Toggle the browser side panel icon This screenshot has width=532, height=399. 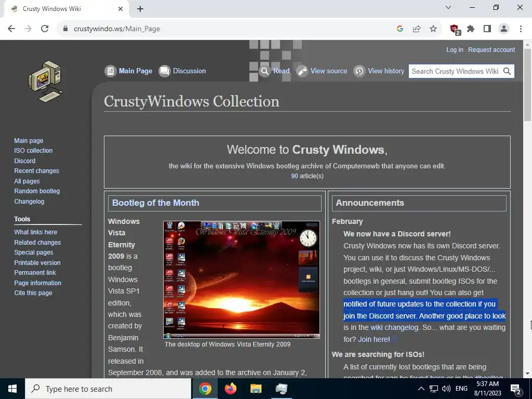click(487, 29)
